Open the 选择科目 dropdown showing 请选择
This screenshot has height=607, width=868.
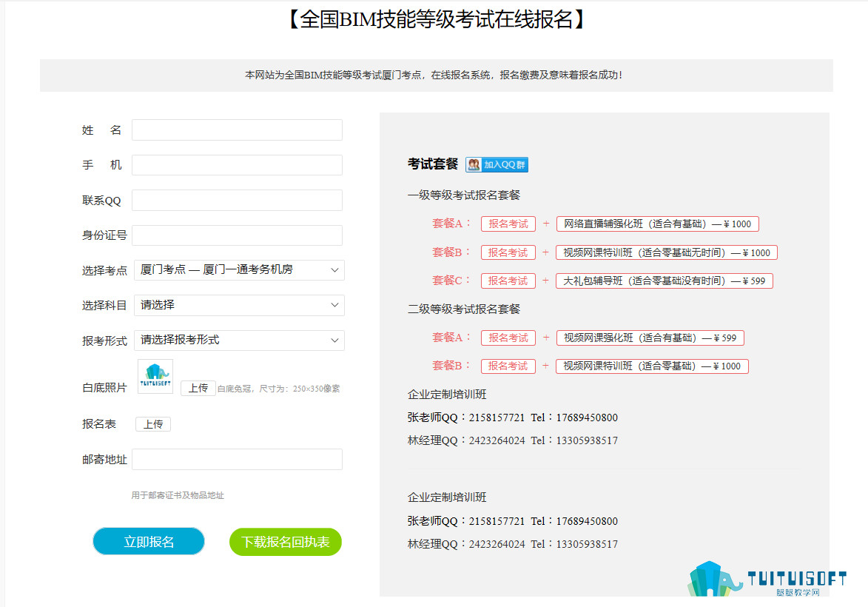(x=239, y=305)
